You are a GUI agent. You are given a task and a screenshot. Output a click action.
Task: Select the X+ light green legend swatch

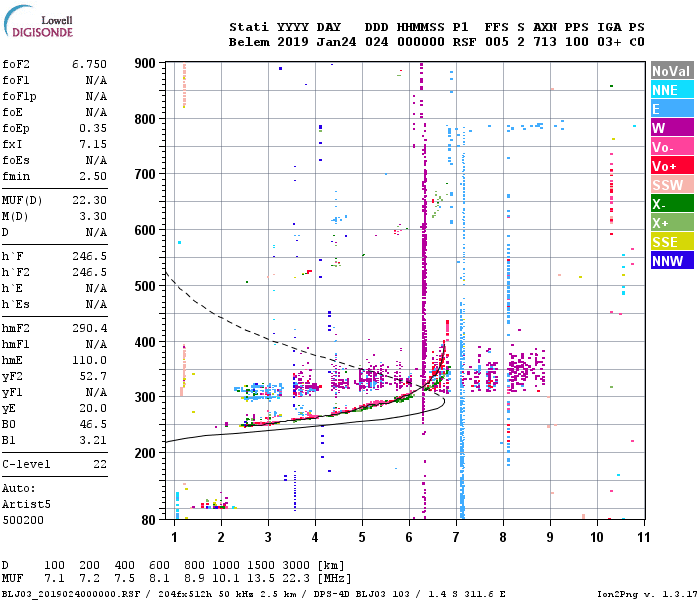[672, 223]
